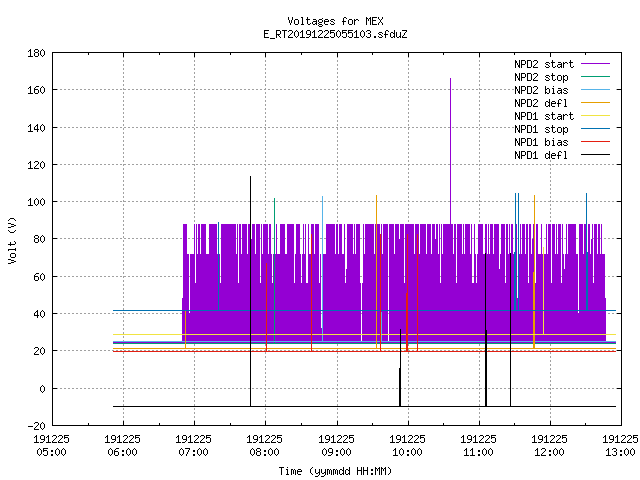Click the NPD1 bias red legend line
The height and width of the screenshot is (480, 640).
(596, 142)
